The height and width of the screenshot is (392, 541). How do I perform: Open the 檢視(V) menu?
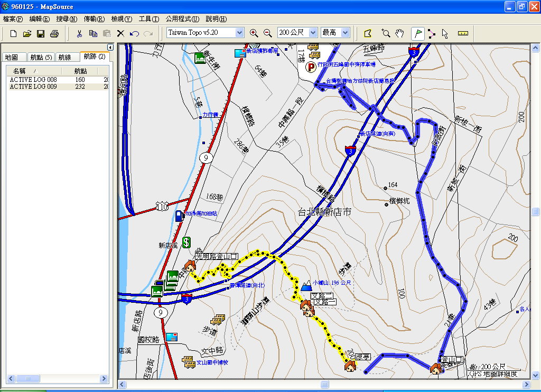point(122,19)
